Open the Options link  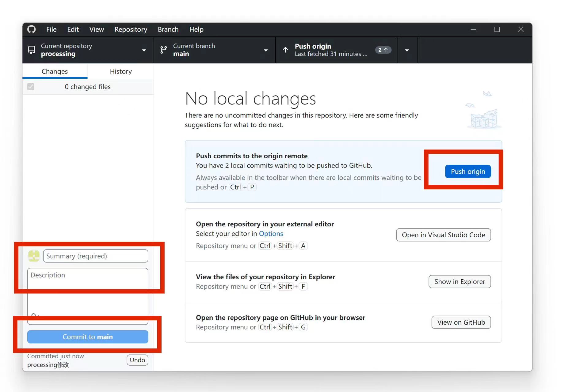271,234
